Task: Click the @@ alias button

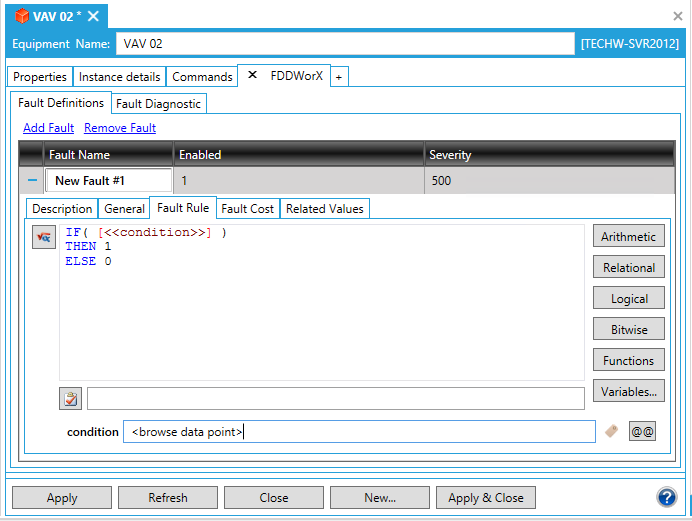Action: tap(642, 431)
